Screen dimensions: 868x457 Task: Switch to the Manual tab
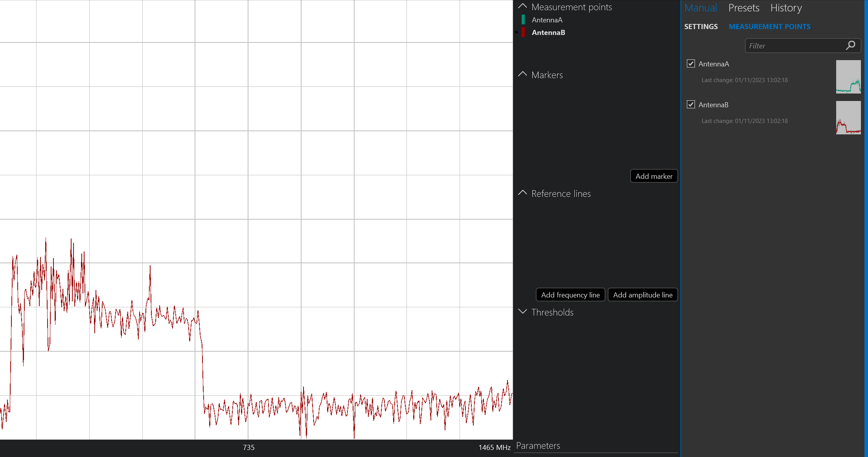click(701, 8)
